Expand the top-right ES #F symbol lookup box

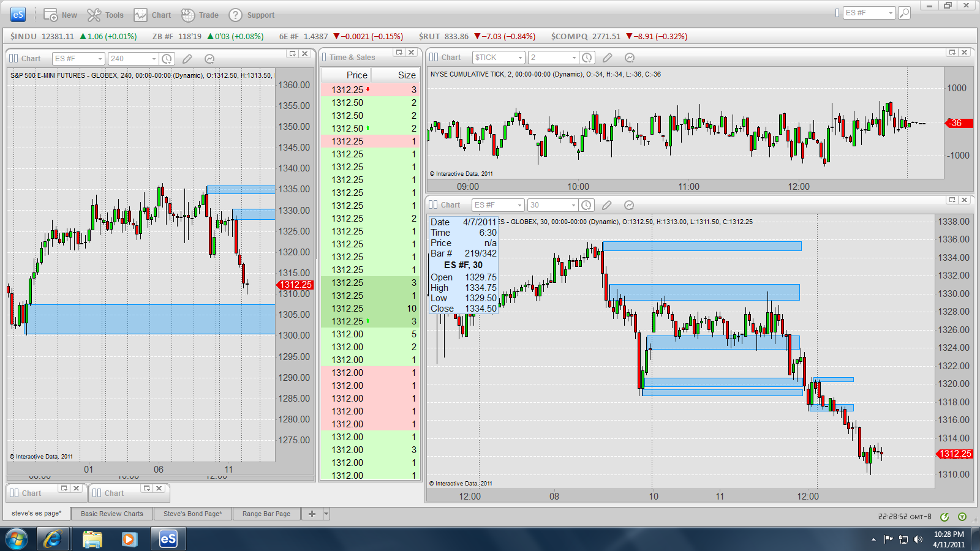click(891, 13)
